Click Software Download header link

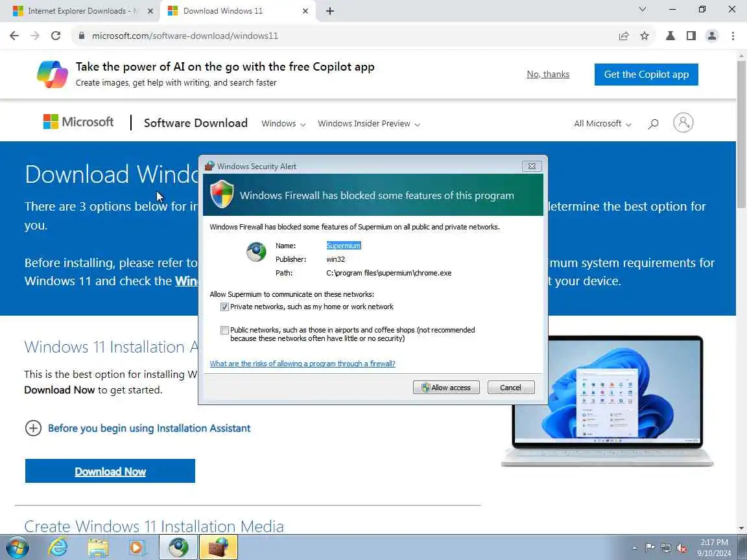tap(196, 123)
